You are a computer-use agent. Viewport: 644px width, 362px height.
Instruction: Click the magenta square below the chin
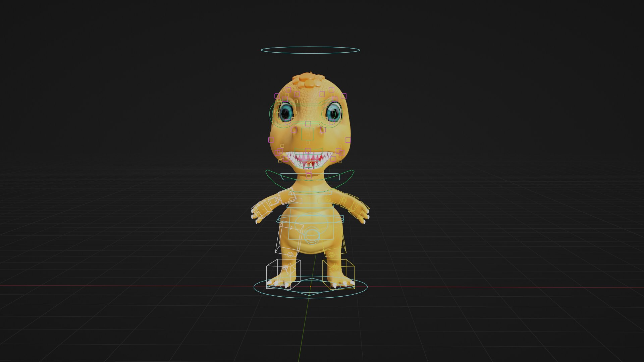pyautogui.click(x=309, y=175)
